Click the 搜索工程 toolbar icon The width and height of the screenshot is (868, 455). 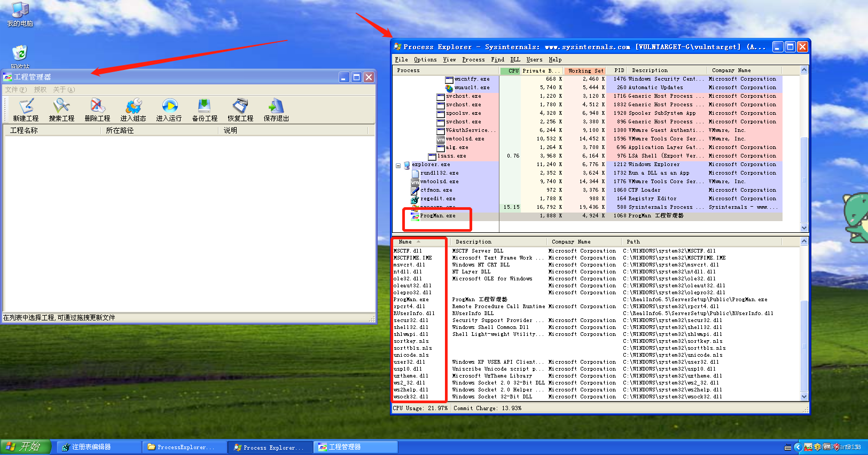tap(61, 110)
